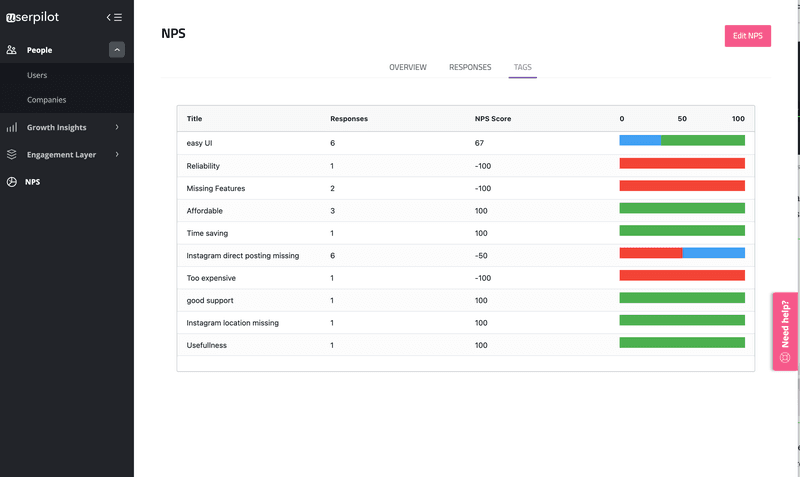
Task: Expand the Growth Insights submenu arrow
Action: [117, 128]
